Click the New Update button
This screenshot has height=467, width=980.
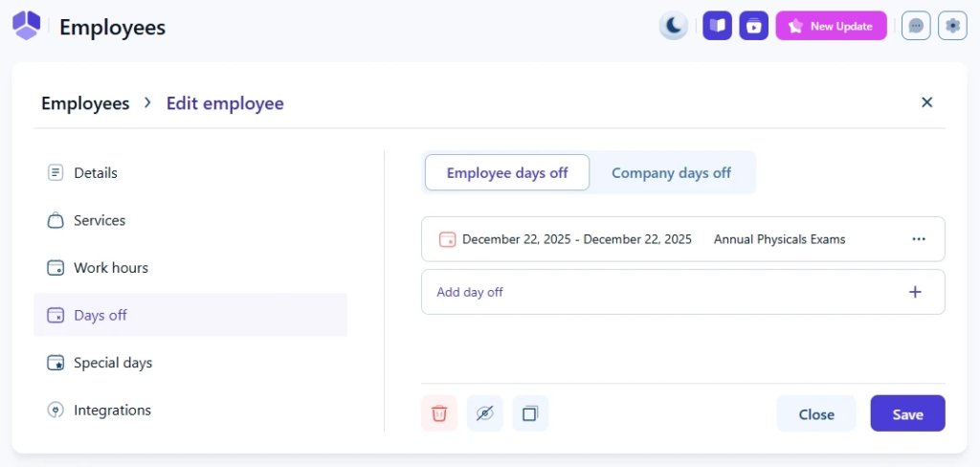tap(831, 26)
